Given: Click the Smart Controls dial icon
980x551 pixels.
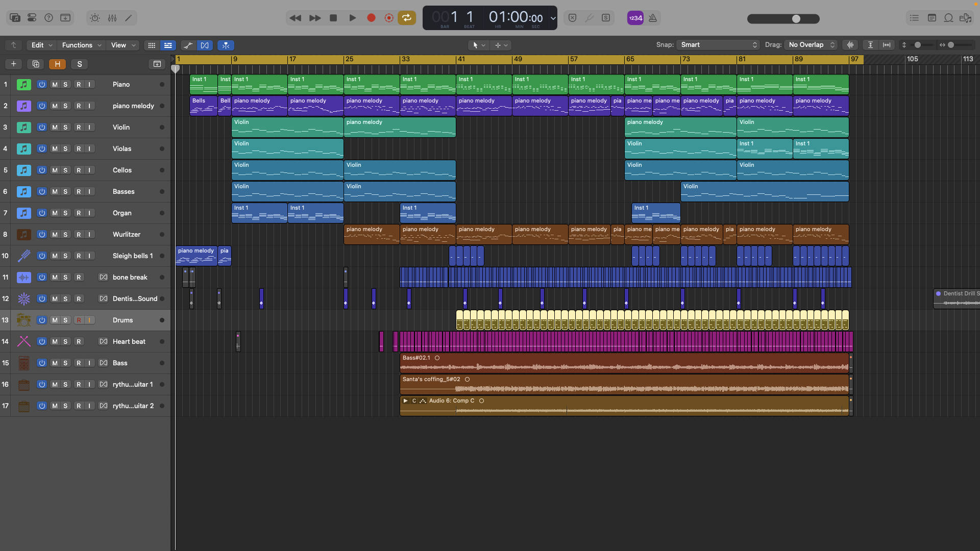Looking at the screenshot, I should [95, 18].
